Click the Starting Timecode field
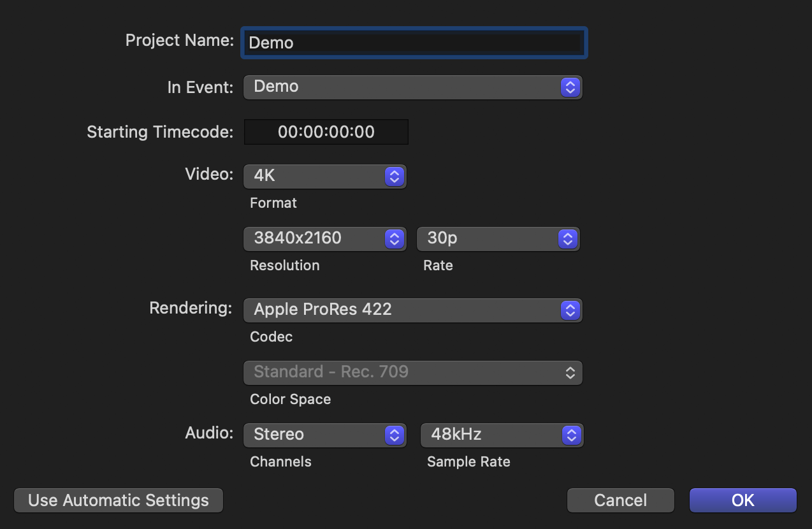812x529 pixels. [326, 132]
